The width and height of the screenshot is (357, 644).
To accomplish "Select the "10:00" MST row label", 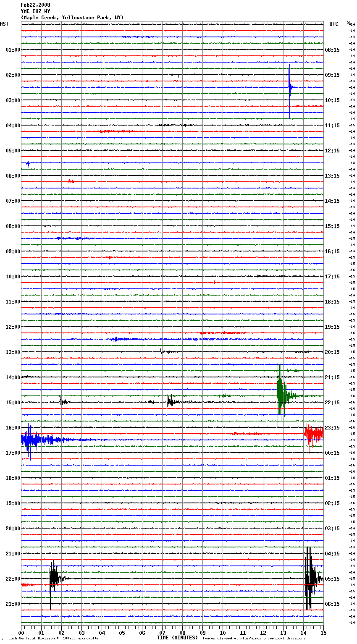I will click(x=13, y=277).
